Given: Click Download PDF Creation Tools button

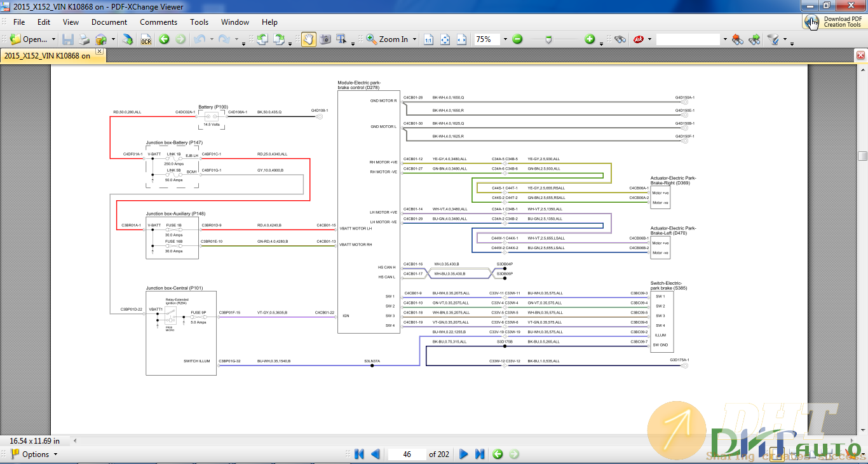Looking at the screenshot, I should [834, 22].
